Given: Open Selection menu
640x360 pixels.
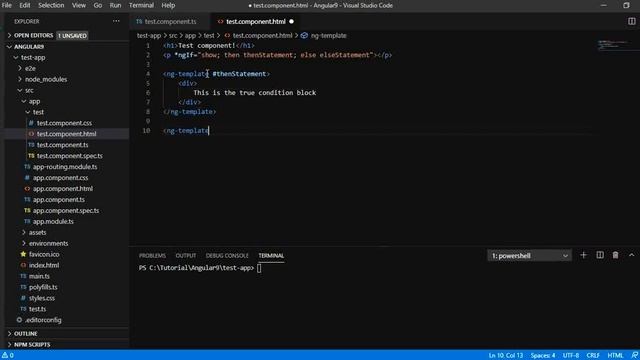Looking at the screenshot, I should 51,5.
